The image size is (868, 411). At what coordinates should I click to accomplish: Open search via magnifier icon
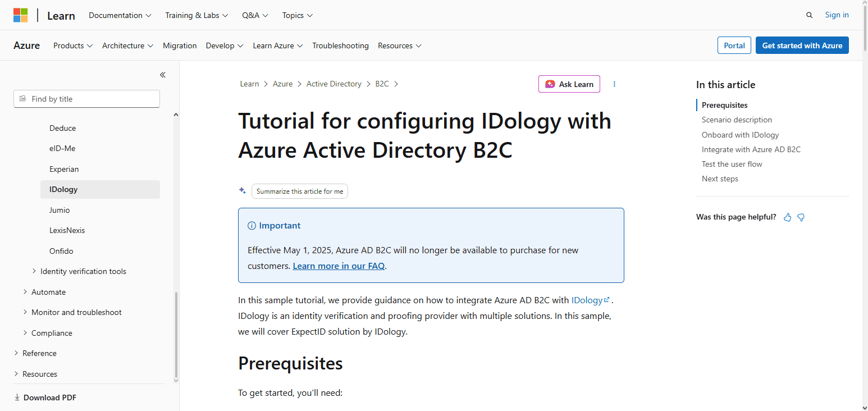pos(809,15)
